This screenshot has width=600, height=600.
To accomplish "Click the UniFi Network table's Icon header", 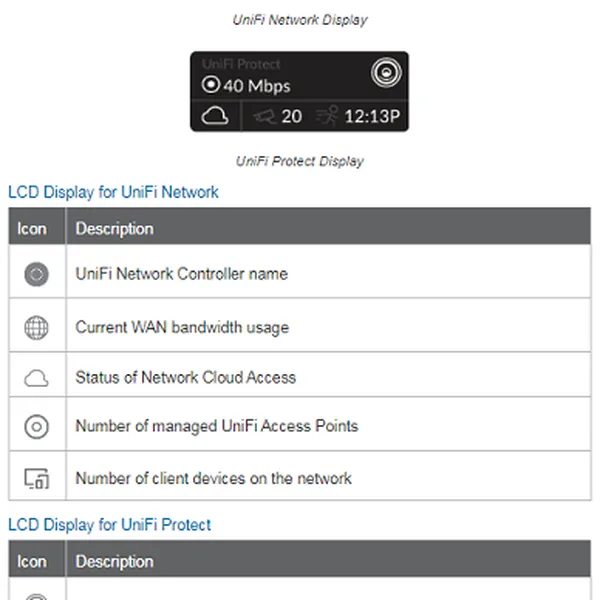I will point(32,228).
